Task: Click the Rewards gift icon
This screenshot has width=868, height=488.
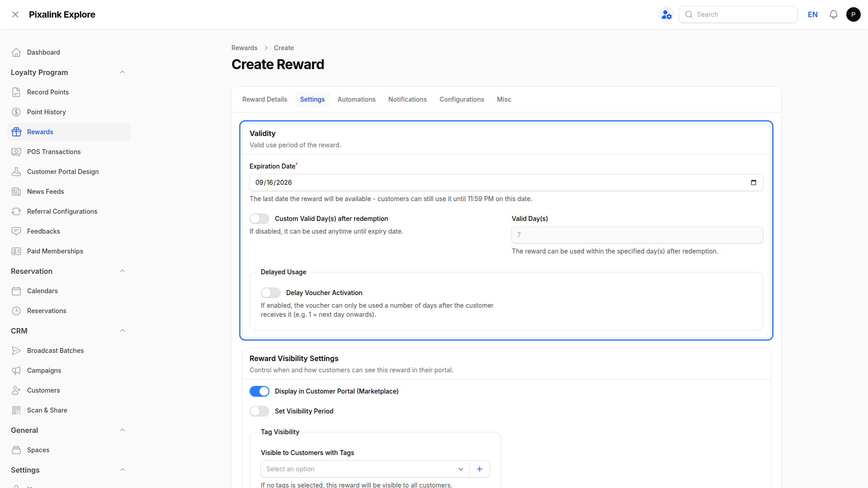Action: 16,132
